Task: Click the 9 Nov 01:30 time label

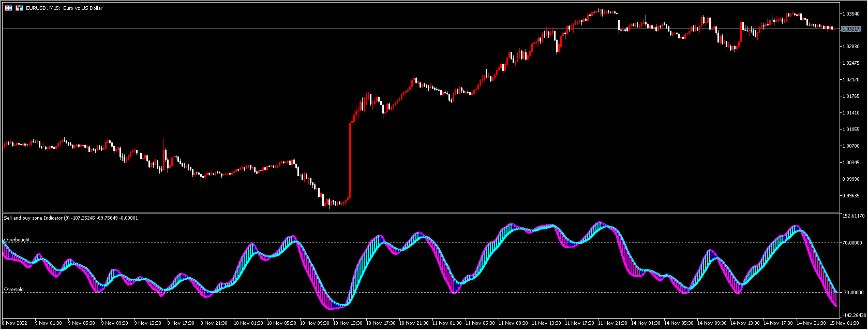Action: click(x=48, y=323)
